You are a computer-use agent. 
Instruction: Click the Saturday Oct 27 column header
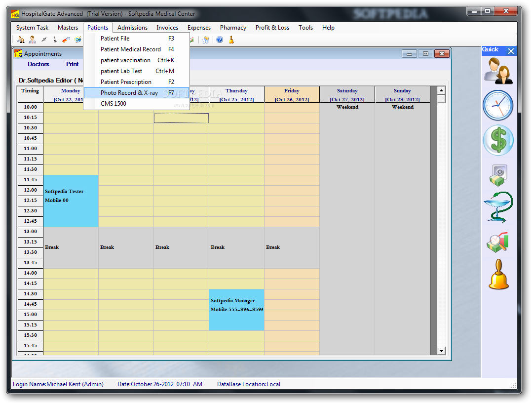[347, 95]
